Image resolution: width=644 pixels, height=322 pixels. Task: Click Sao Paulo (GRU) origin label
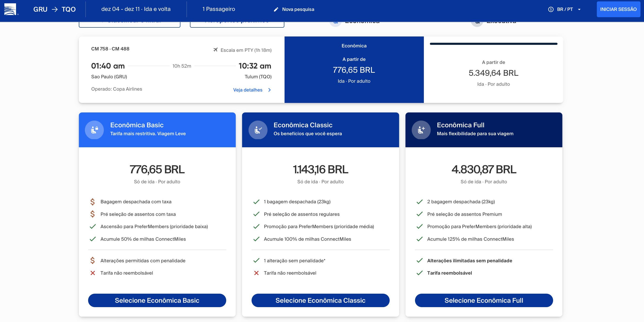click(109, 77)
